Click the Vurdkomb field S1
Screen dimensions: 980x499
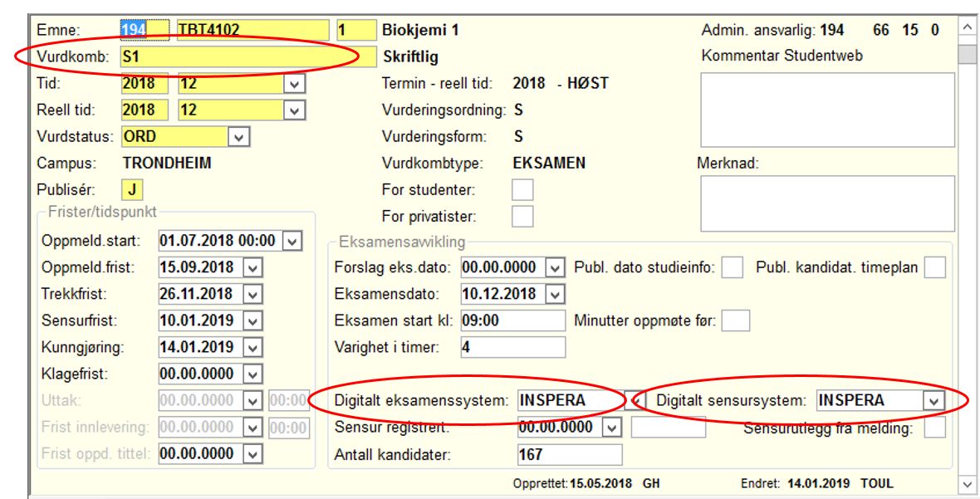(249, 56)
